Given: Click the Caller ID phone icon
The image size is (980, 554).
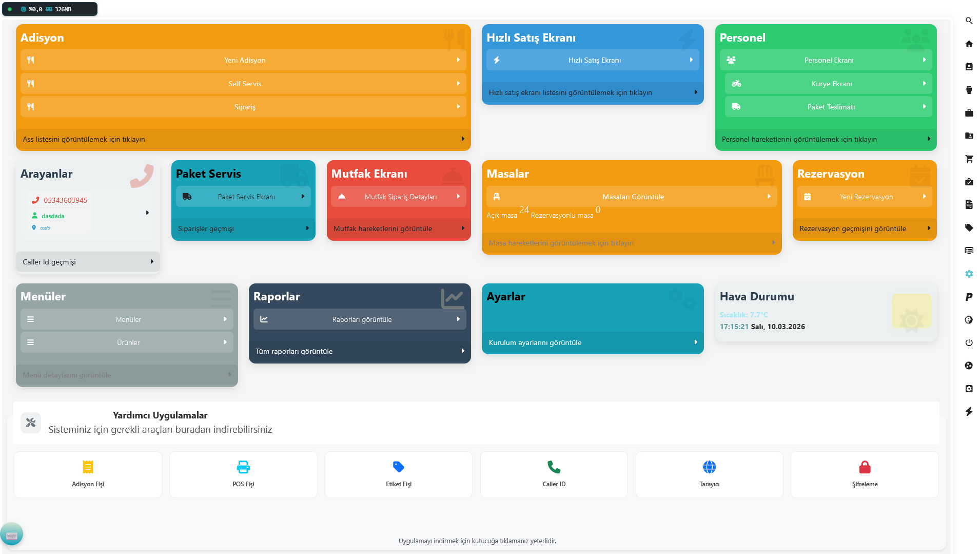Looking at the screenshot, I should pyautogui.click(x=554, y=467).
